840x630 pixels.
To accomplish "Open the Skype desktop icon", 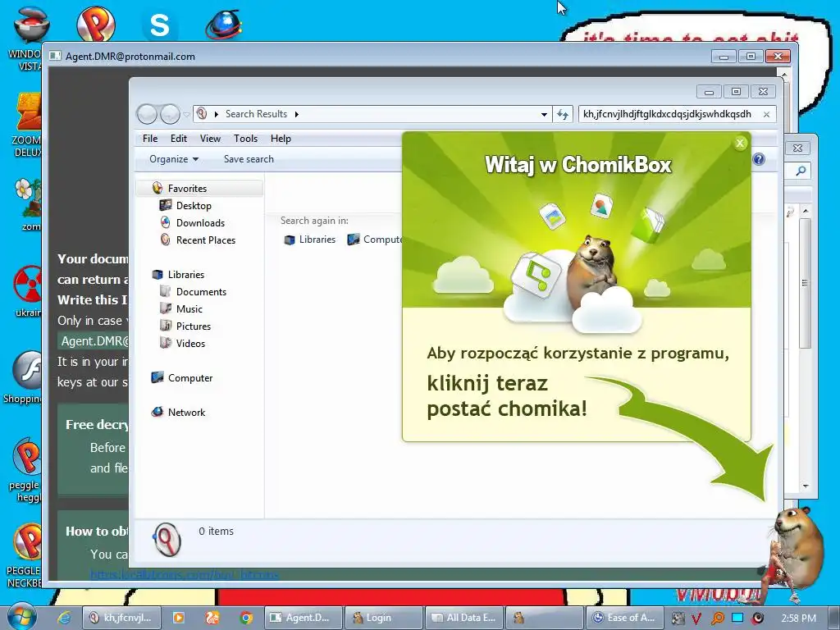I will pos(159,25).
